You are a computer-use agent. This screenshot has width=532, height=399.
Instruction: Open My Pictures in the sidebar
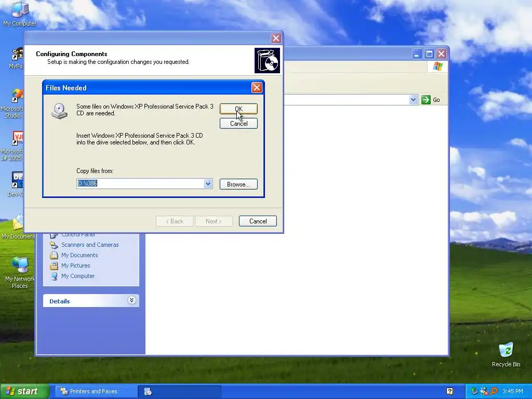pyautogui.click(x=76, y=265)
